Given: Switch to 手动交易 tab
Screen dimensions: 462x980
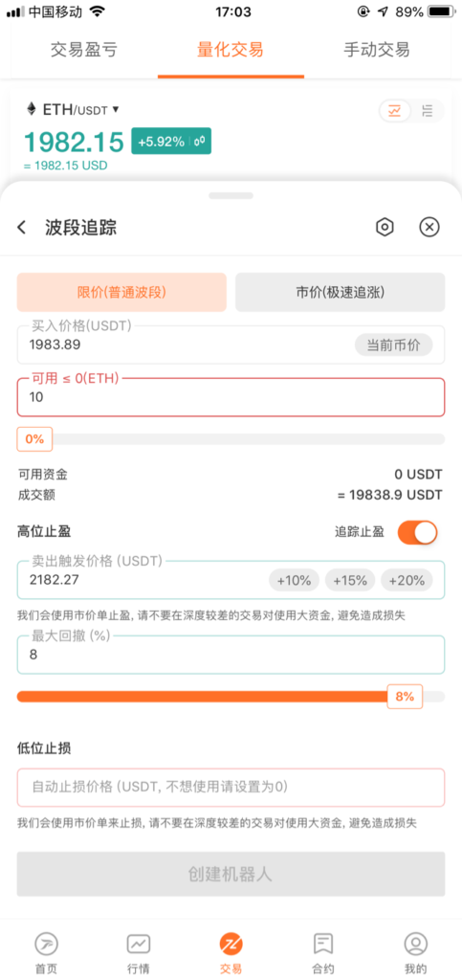Looking at the screenshot, I should [x=377, y=50].
